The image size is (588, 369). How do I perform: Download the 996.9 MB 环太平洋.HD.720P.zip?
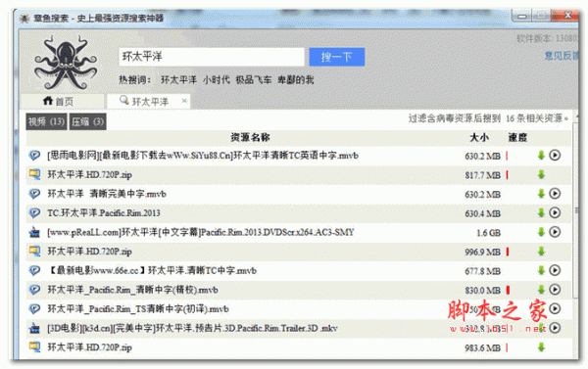click(541, 252)
